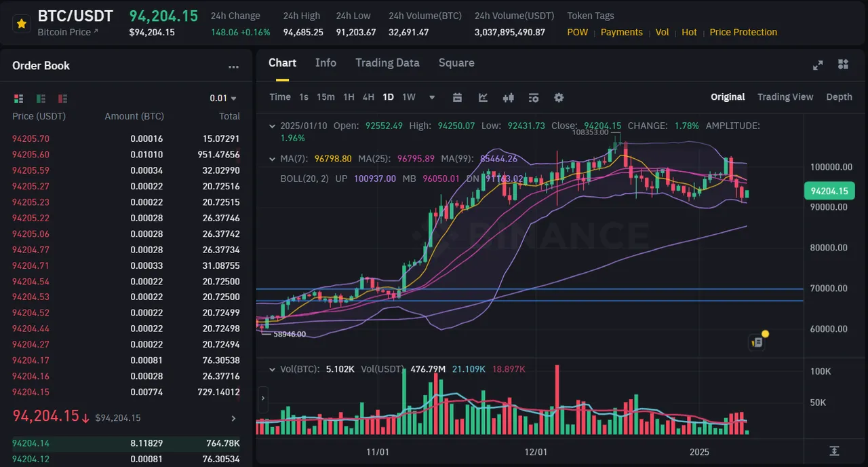Click the ask price 94204.15 row
Image resolution: width=868 pixels, height=467 pixels.
click(x=126, y=392)
